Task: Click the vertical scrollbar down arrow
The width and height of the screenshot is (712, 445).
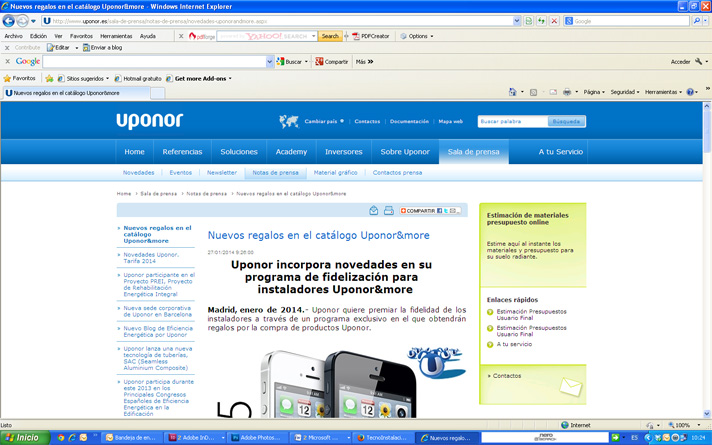Action: [707, 414]
